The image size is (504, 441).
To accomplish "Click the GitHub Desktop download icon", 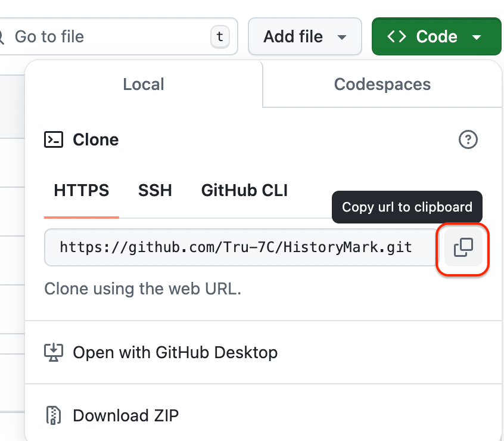I will (x=54, y=352).
